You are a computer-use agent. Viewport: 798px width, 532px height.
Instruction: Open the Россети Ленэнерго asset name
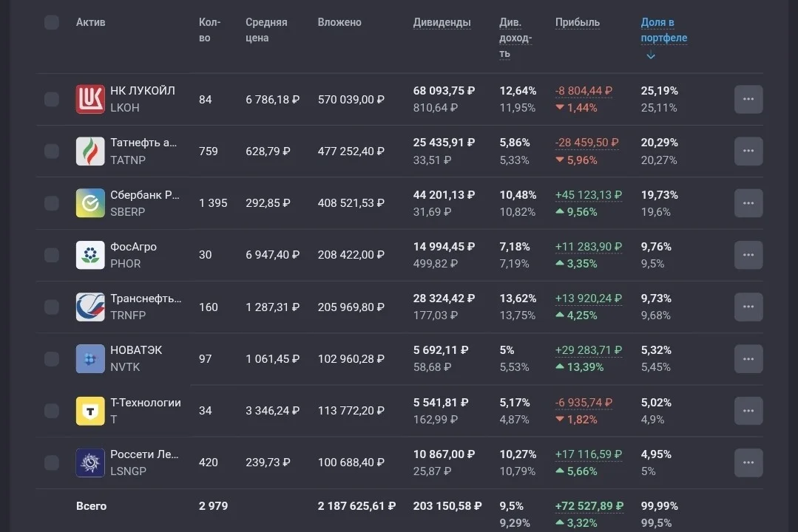144,454
